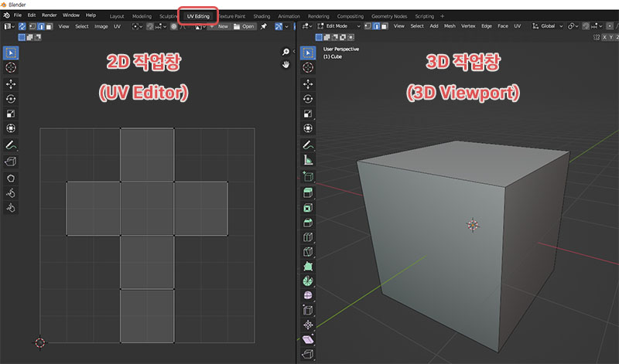This screenshot has height=364, width=619.
Task: Click the New image button
Action: click(219, 26)
